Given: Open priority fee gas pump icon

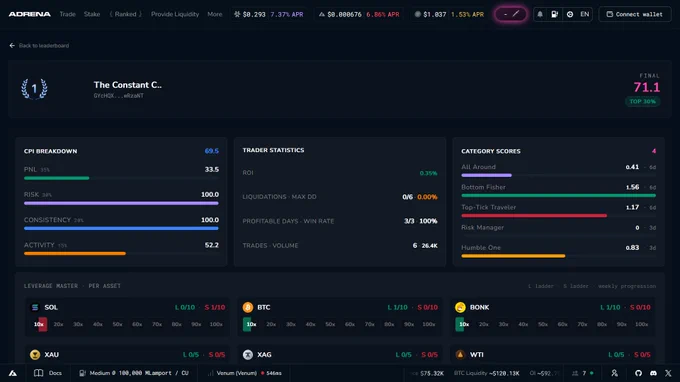Looking at the screenshot, I should (x=554, y=14).
